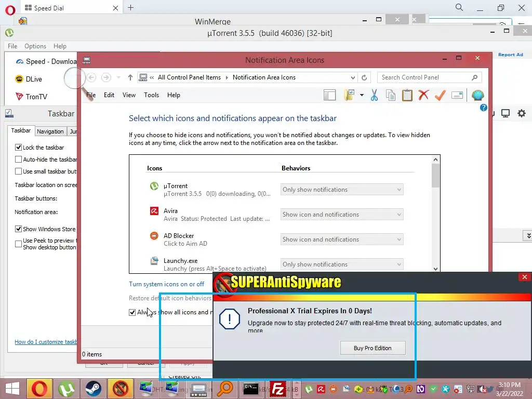Open the Edit menu in Control Panel

[109, 96]
